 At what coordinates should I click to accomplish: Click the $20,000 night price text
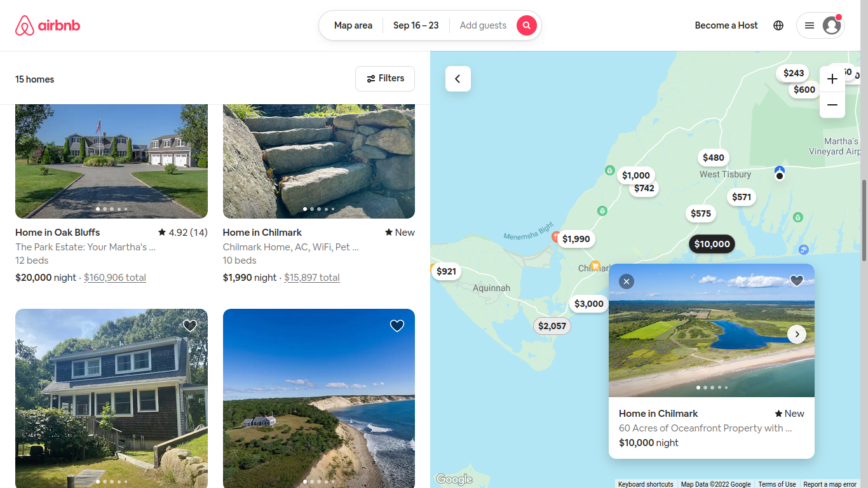pyautogui.click(x=46, y=278)
